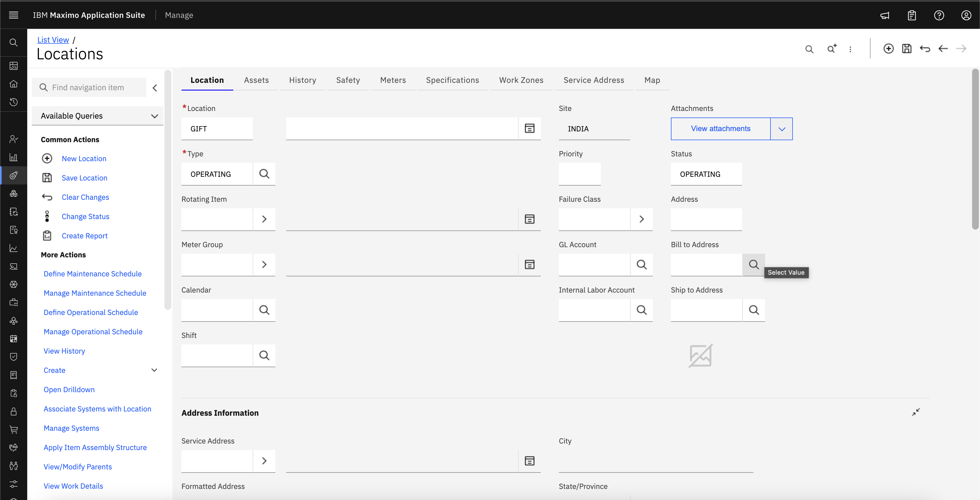Click the Clear Changes action link
Screen dimensions: 980x500
[86, 197]
